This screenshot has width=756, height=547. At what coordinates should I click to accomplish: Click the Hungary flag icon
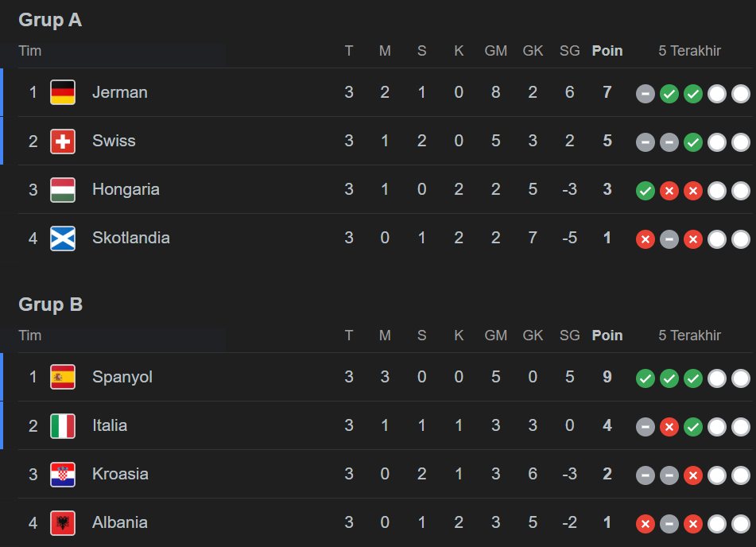63,190
